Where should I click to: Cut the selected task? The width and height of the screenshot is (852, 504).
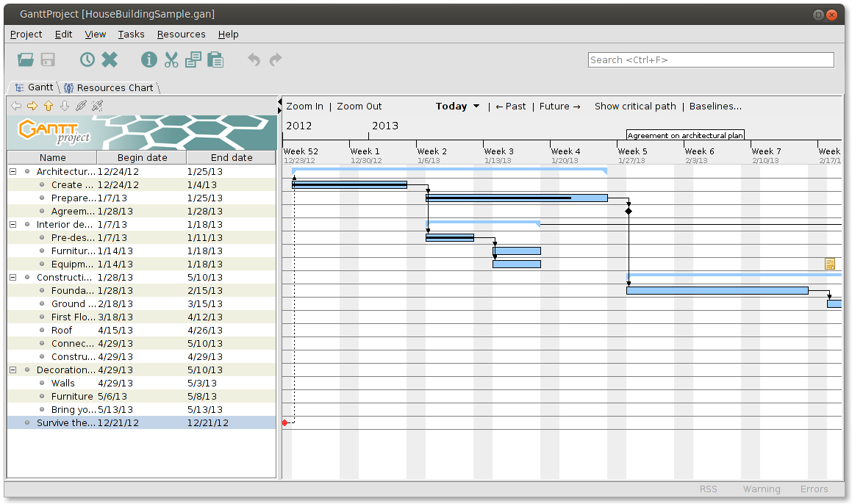pos(171,60)
